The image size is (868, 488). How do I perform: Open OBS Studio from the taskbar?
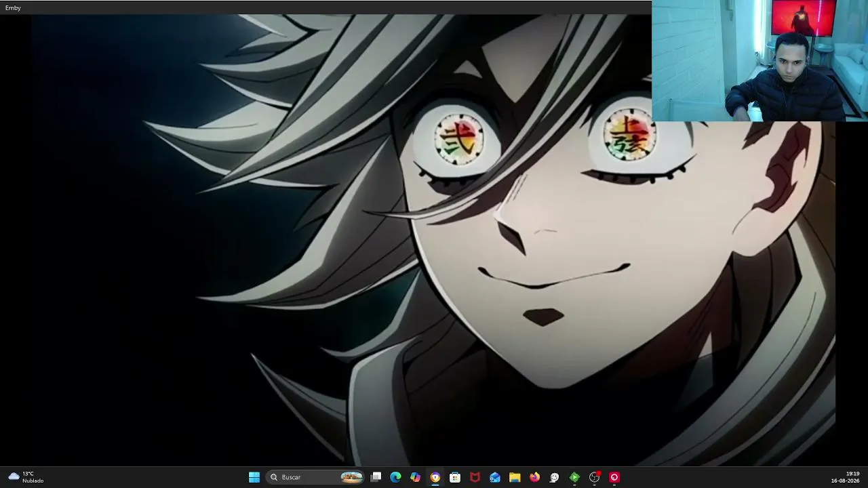point(595,477)
